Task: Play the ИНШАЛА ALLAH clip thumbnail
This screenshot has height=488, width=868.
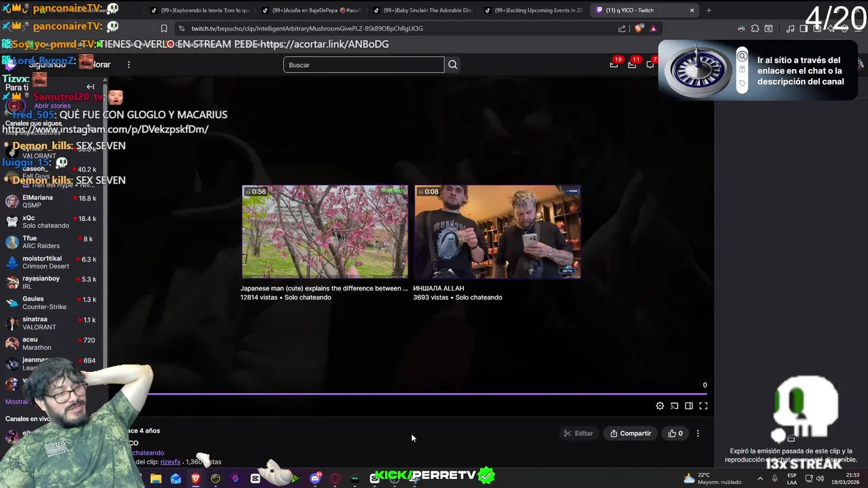Action: coord(497,232)
